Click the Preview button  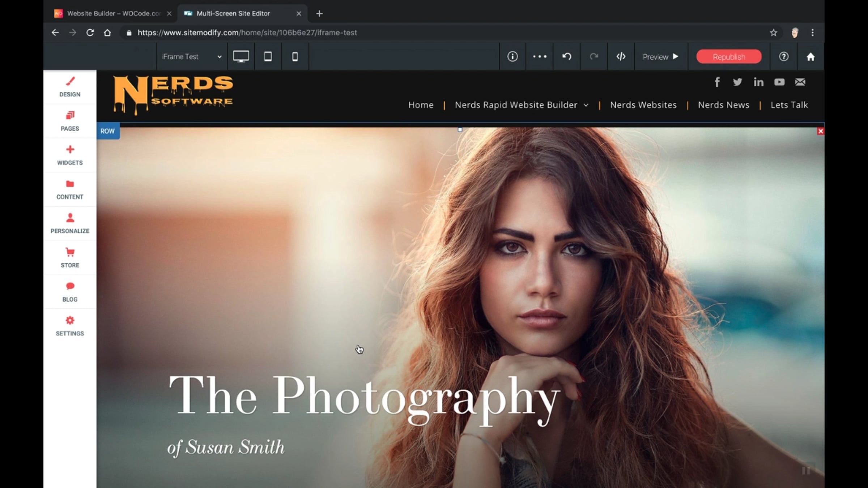[x=660, y=57]
